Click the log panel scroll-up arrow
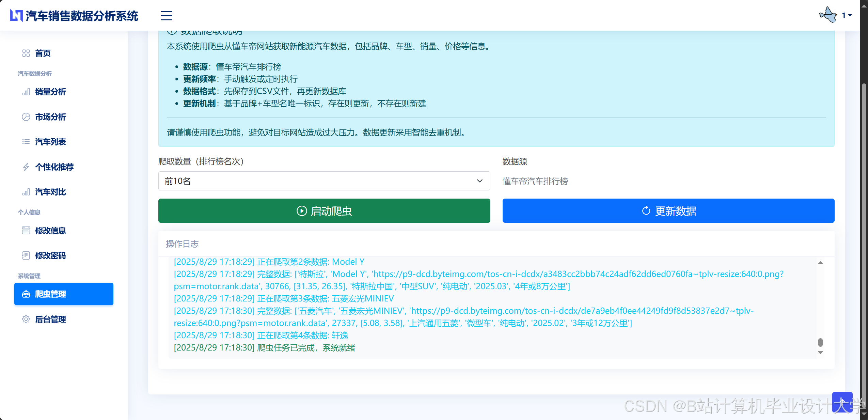The image size is (868, 420). point(820,263)
